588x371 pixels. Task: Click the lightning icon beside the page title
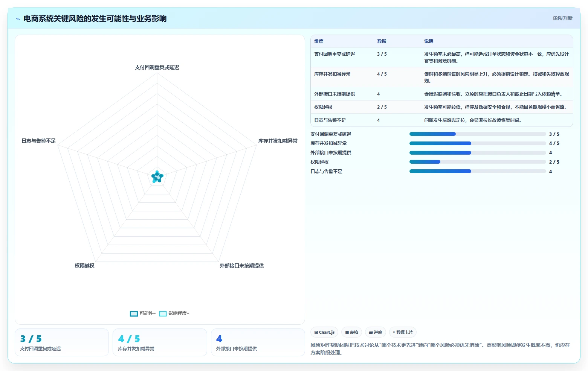click(18, 19)
